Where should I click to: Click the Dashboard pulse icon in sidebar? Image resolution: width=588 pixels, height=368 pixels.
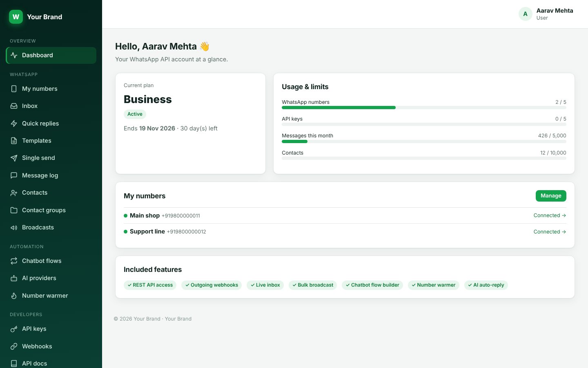click(14, 55)
